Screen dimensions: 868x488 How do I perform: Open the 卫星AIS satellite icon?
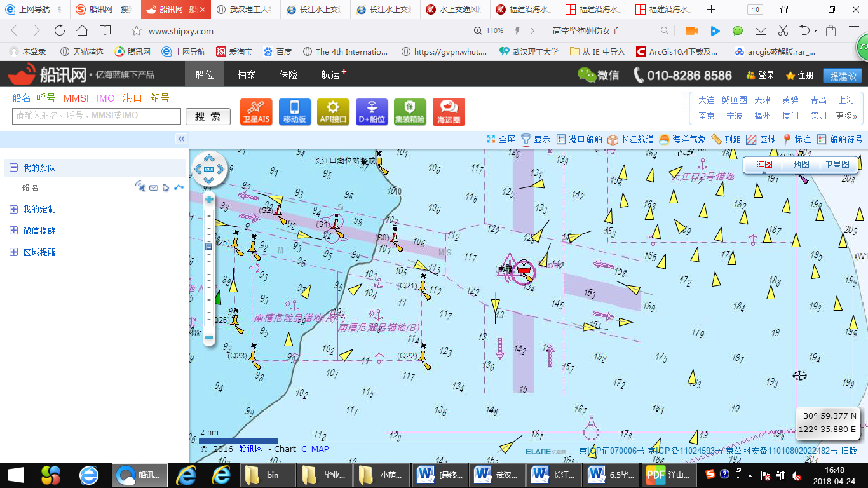click(x=256, y=112)
